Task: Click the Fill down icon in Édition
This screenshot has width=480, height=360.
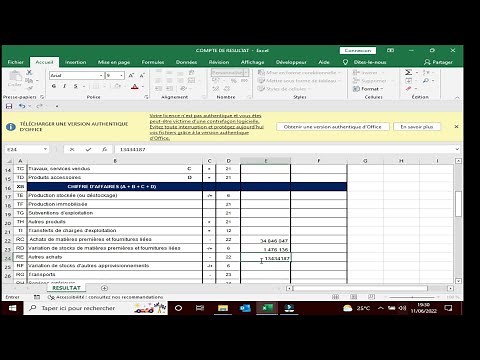Action: [409, 81]
